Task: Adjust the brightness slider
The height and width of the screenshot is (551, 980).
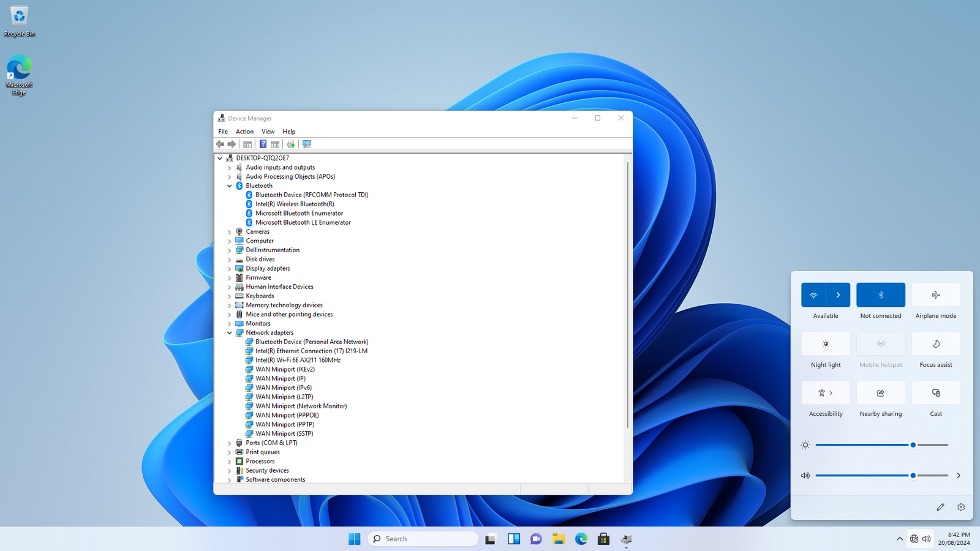Action: 882,445
